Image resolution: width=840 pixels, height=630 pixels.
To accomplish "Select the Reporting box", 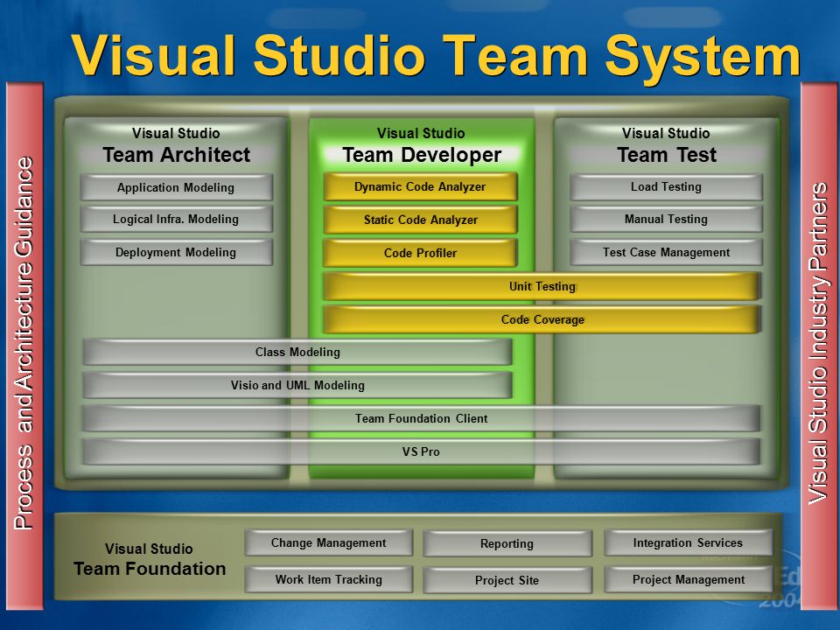I will [507, 543].
